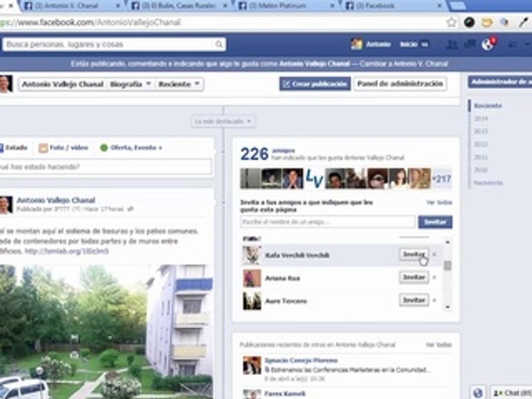Viewport: 532px width, 399px height.
Task: Dismiss Aure Tercero suggestion with x
Action: pyautogui.click(x=434, y=300)
